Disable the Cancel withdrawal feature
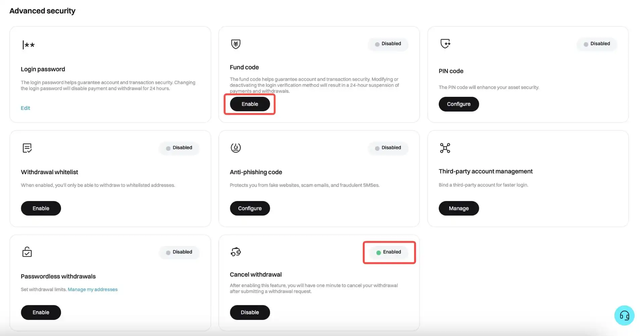Viewport: 644px width, 336px height. [x=250, y=313]
